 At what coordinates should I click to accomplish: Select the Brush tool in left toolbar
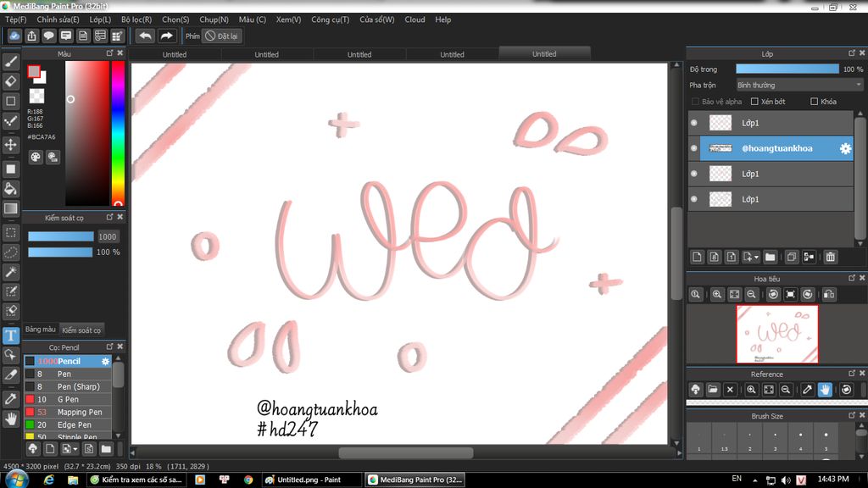tap(11, 61)
